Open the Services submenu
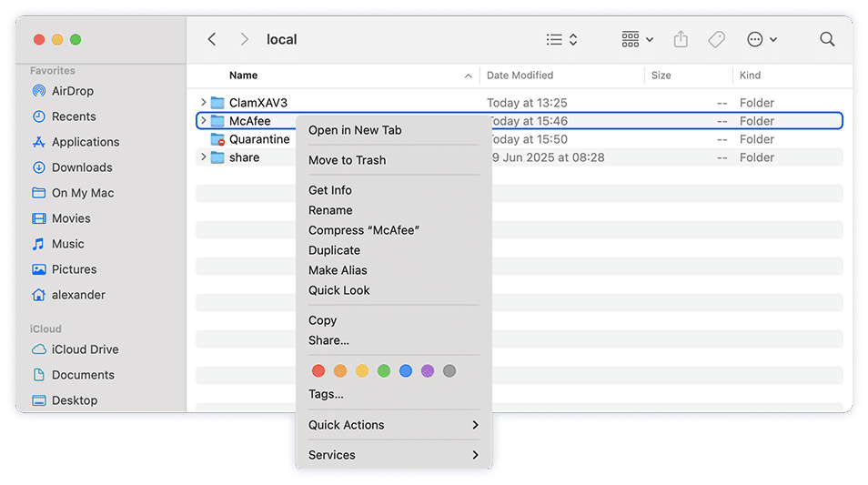 [x=393, y=455]
